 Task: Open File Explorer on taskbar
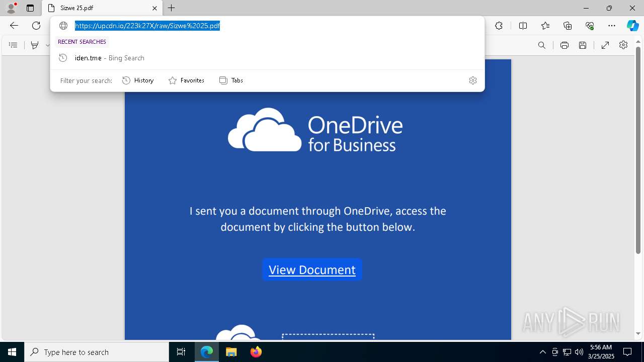tap(231, 352)
